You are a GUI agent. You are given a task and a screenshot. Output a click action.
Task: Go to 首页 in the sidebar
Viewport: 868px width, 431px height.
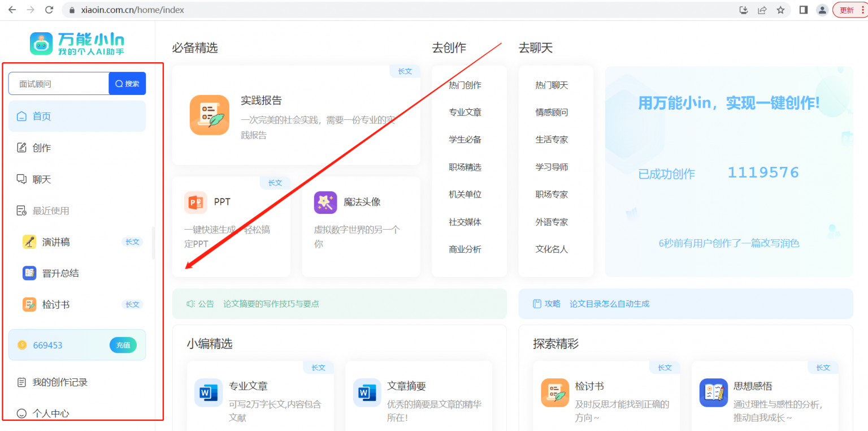coord(42,117)
